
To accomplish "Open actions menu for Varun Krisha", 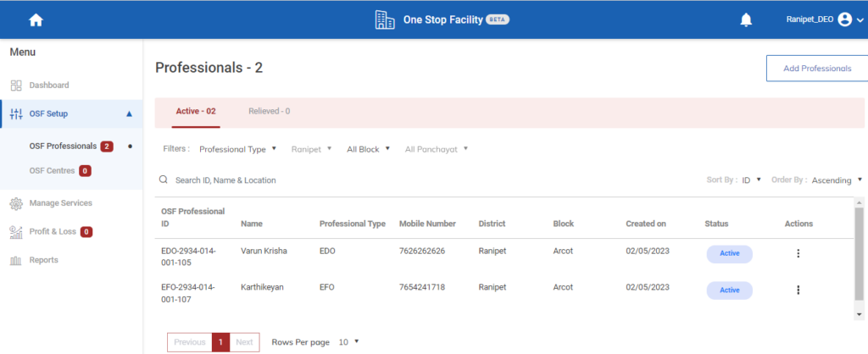I will (x=798, y=253).
